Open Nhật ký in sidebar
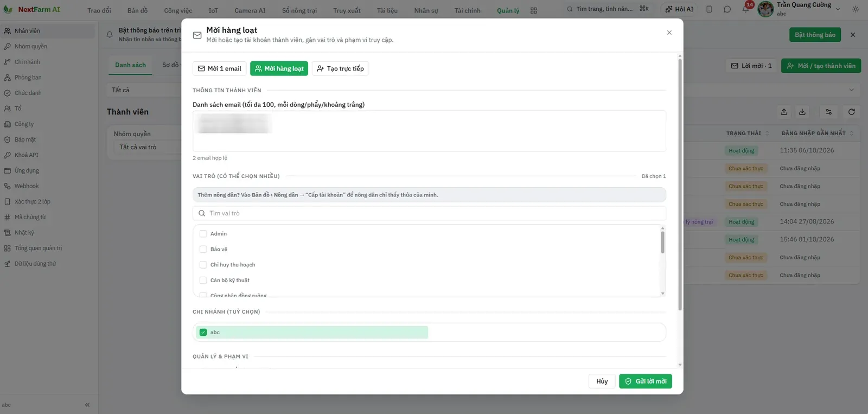This screenshot has width=868, height=414. (x=24, y=233)
